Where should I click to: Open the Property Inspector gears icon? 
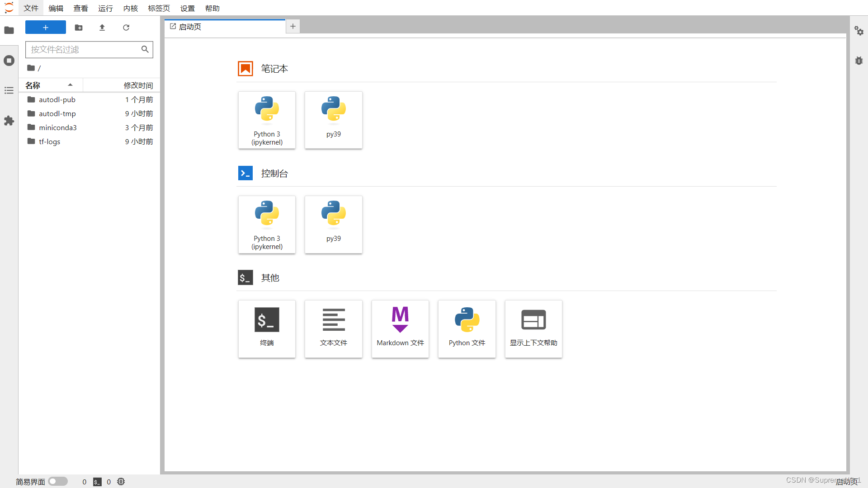click(859, 30)
